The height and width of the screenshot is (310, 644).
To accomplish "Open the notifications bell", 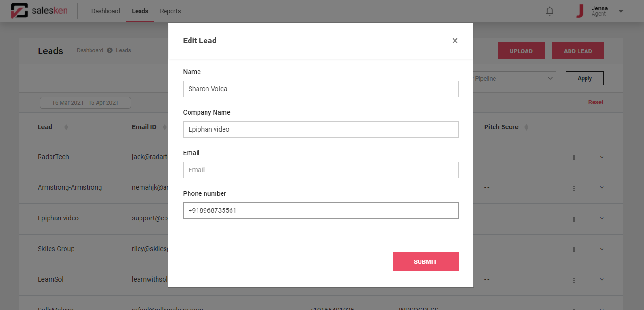I will (x=550, y=11).
